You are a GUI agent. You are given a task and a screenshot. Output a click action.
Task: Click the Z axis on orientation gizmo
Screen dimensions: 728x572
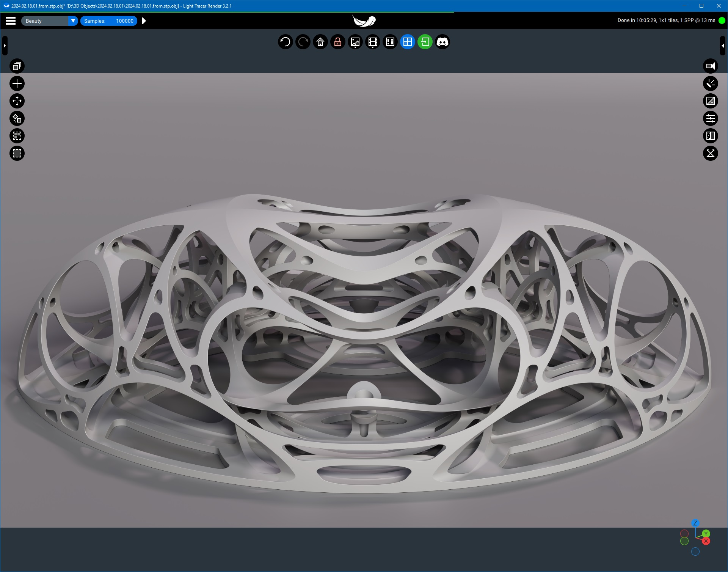(x=695, y=523)
